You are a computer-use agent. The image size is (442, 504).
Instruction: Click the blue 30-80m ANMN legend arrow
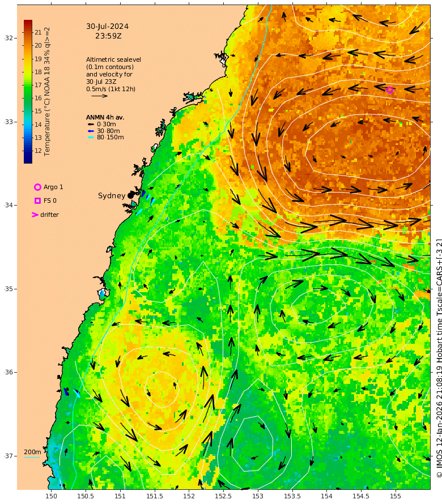(x=91, y=131)
